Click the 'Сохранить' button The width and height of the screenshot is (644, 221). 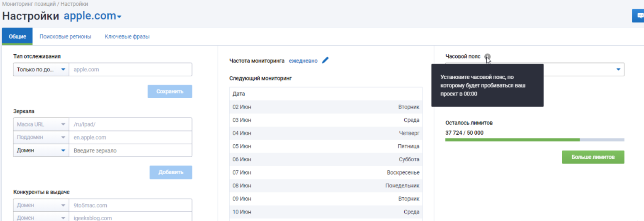[170, 91]
